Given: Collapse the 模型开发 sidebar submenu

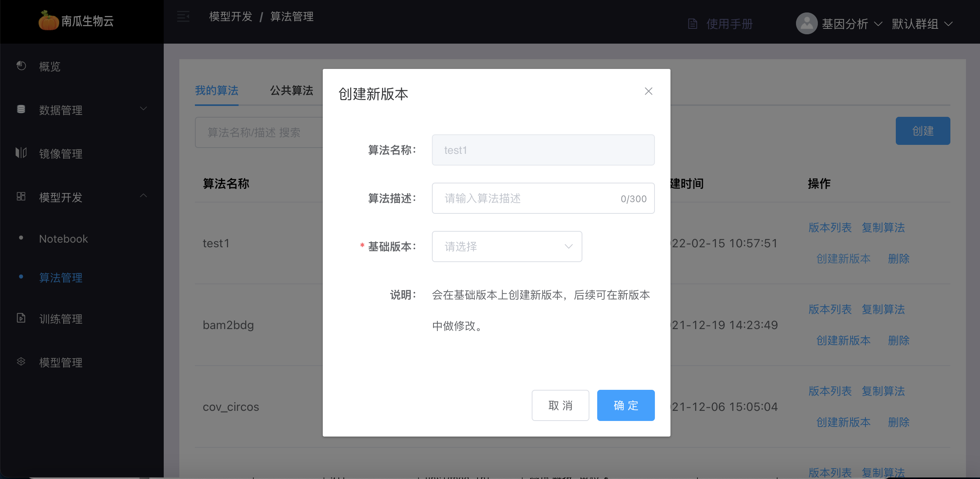Looking at the screenshot, I should (143, 196).
